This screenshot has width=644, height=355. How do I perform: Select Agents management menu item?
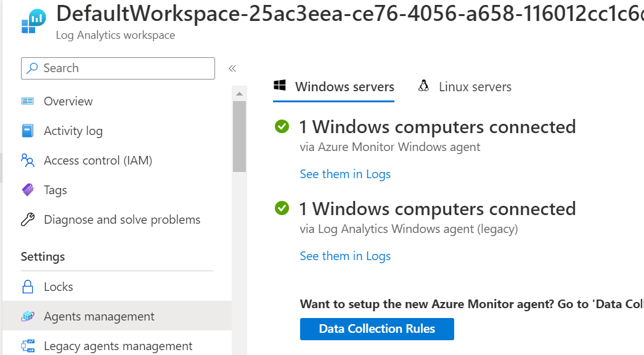pyautogui.click(x=117, y=316)
